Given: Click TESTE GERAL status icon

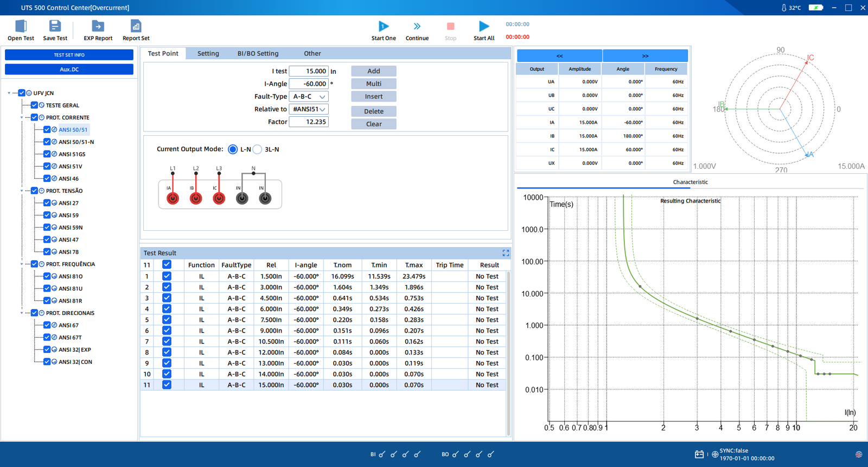Looking at the screenshot, I should tap(42, 105).
